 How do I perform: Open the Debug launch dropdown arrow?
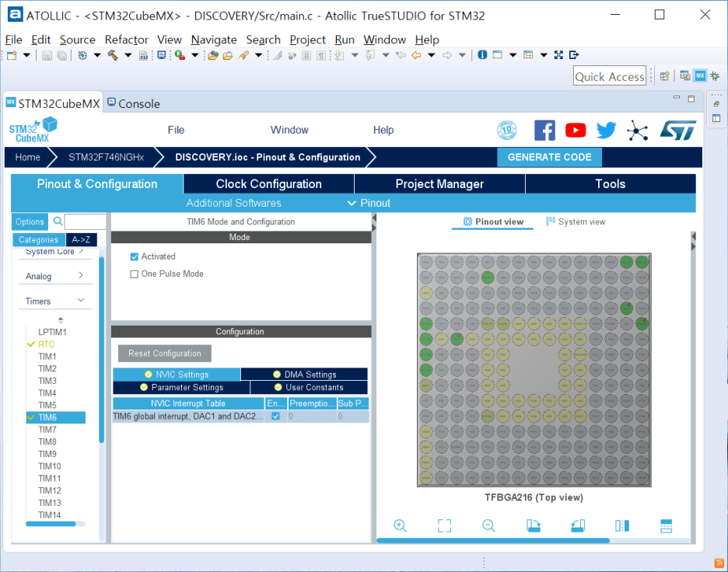click(x=195, y=55)
